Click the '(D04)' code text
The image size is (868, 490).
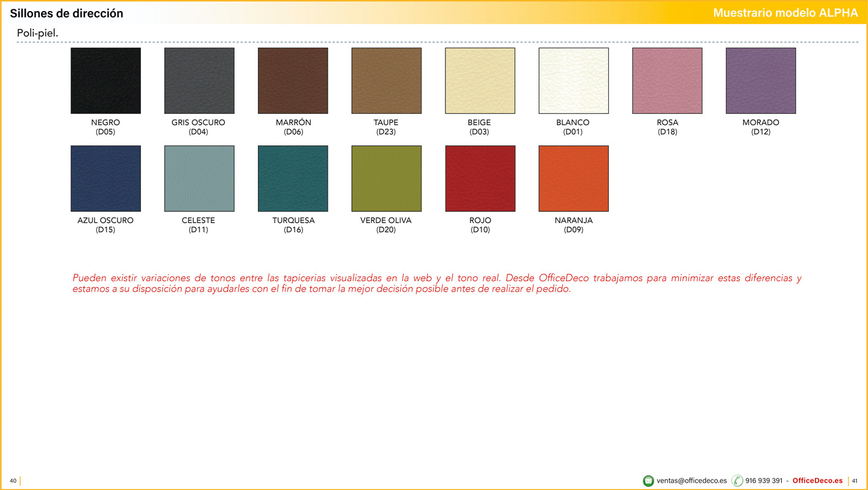[198, 132]
